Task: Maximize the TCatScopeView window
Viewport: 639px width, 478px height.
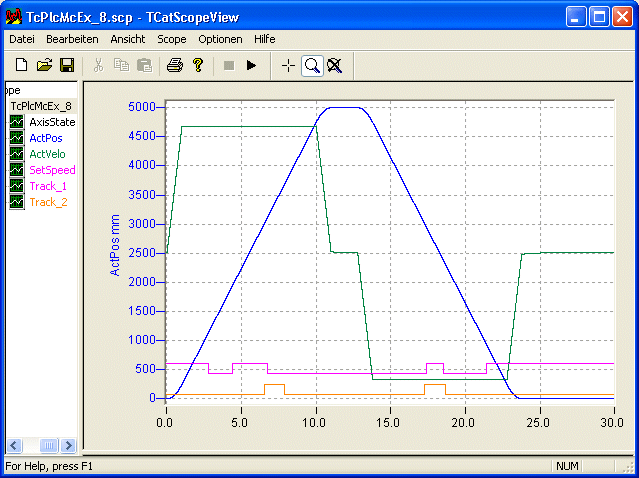Action: pyautogui.click(x=599, y=17)
